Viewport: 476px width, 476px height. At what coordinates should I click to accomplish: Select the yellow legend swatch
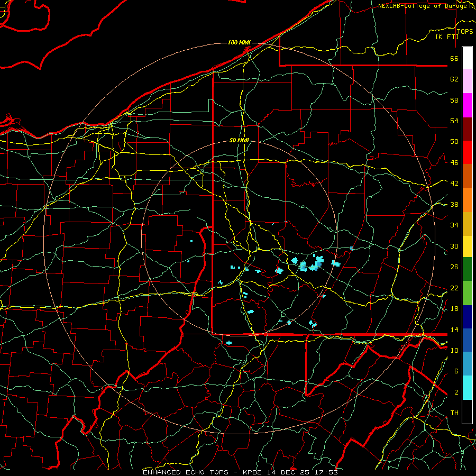pos(467,246)
